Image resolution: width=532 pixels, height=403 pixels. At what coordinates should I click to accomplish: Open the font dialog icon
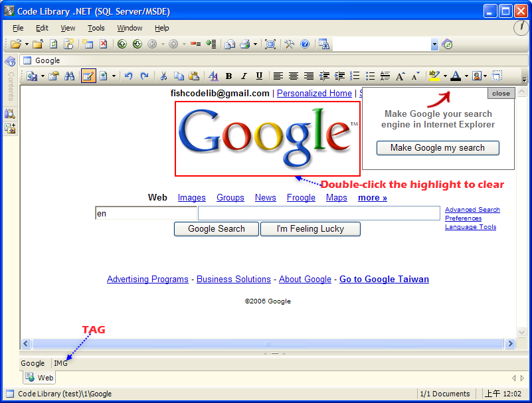(213, 76)
